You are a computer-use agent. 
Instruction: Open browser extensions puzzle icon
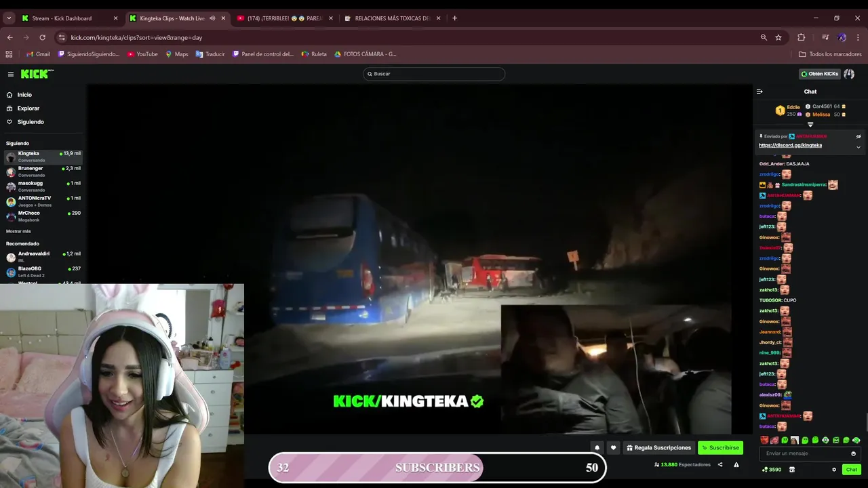(801, 37)
